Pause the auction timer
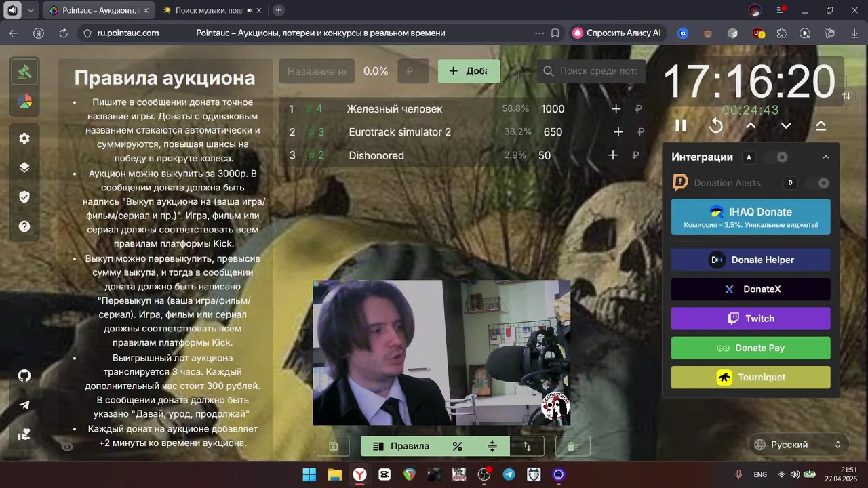The image size is (868, 488). tap(680, 125)
